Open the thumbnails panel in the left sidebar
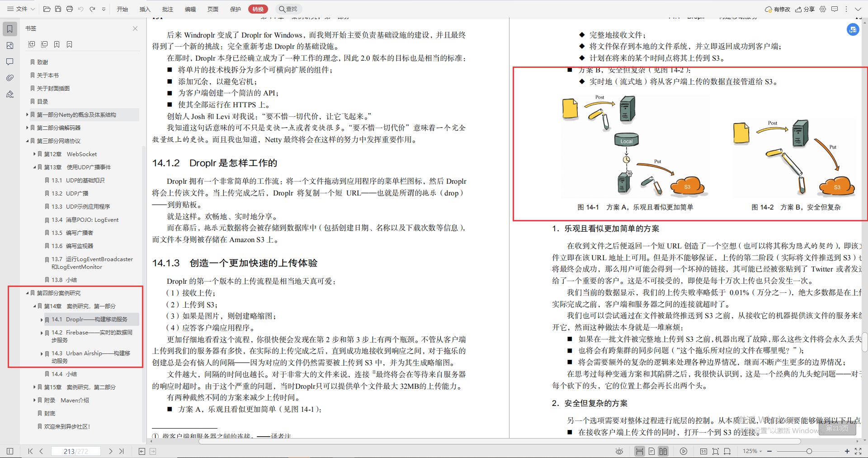This screenshot has height=458, width=868. click(10, 45)
